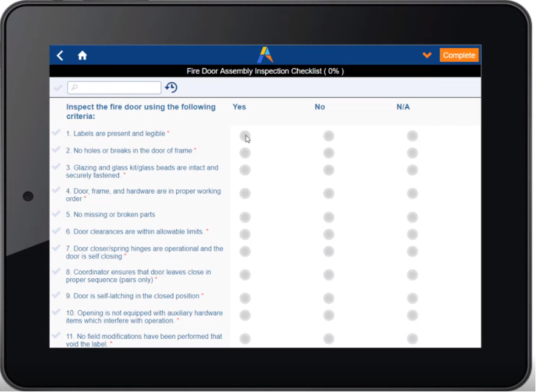Click checkmark icon beside item 1 labels

pos(56,132)
